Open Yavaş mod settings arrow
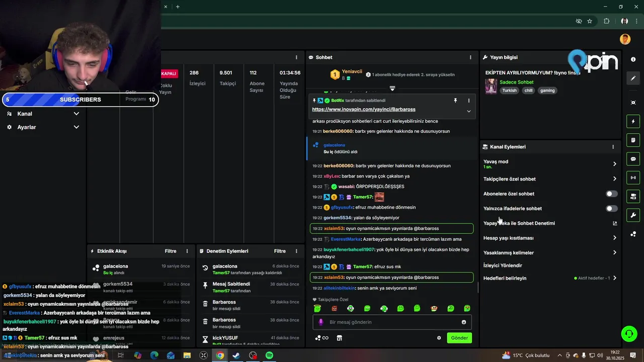 [x=614, y=164]
